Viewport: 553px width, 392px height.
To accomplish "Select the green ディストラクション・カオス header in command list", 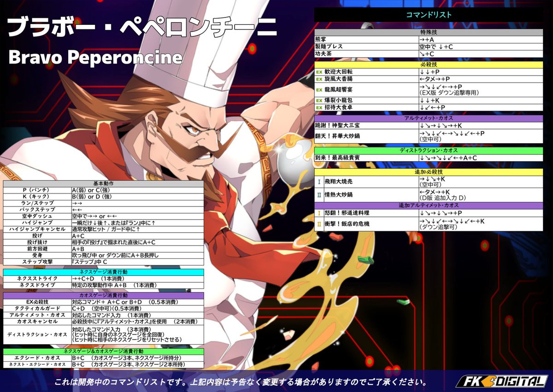I will (x=429, y=151).
